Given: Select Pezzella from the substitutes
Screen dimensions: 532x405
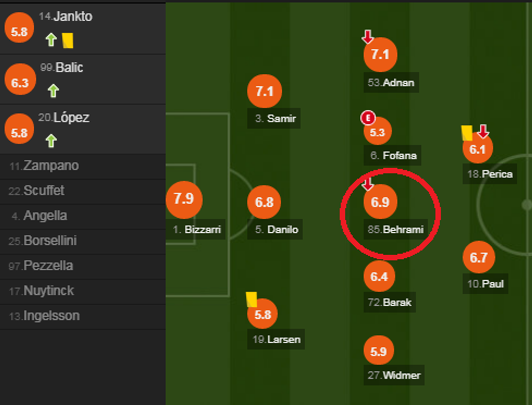Looking at the screenshot, I should tap(48, 265).
